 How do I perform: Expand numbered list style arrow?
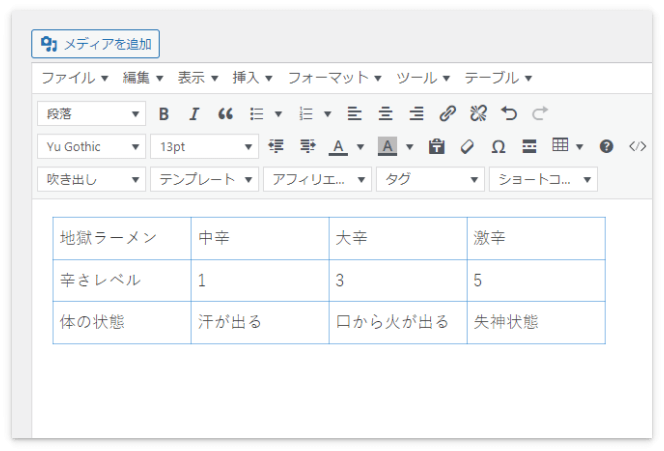[x=327, y=114]
